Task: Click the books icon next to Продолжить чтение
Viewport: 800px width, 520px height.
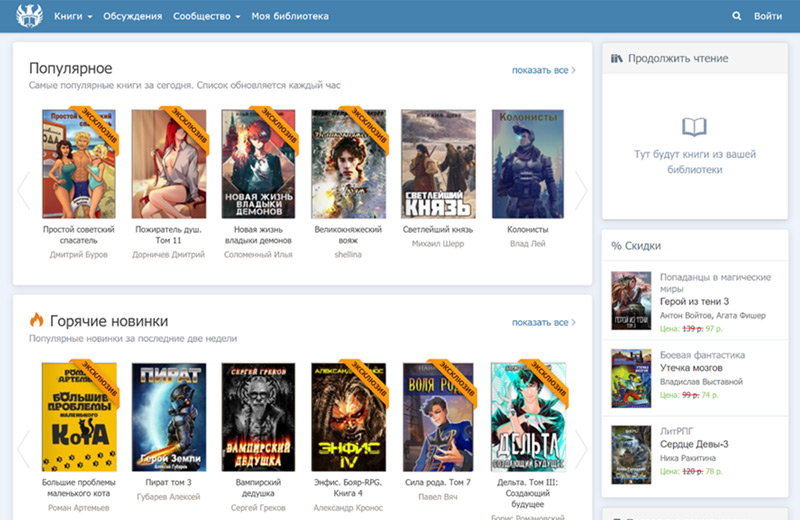Action: point(616,58)
